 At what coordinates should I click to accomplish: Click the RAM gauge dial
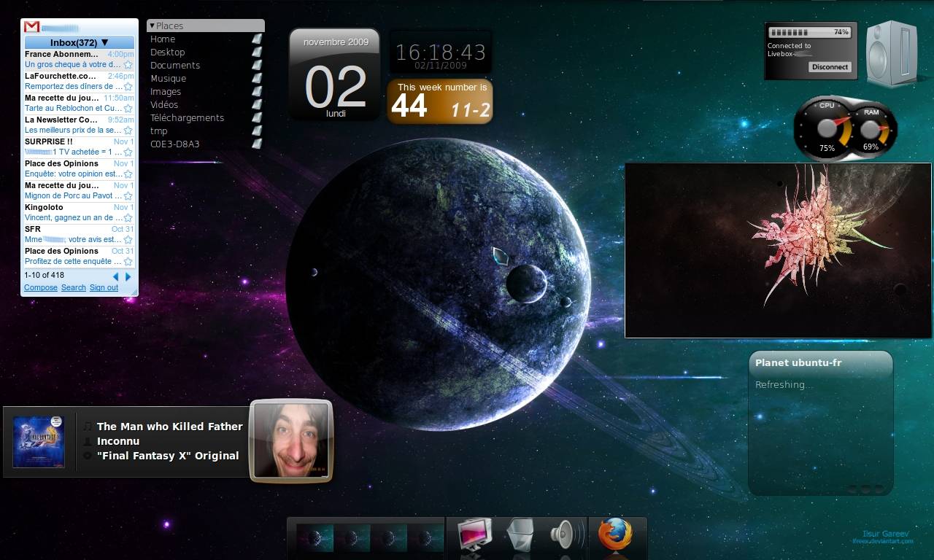tap(871, 131)
